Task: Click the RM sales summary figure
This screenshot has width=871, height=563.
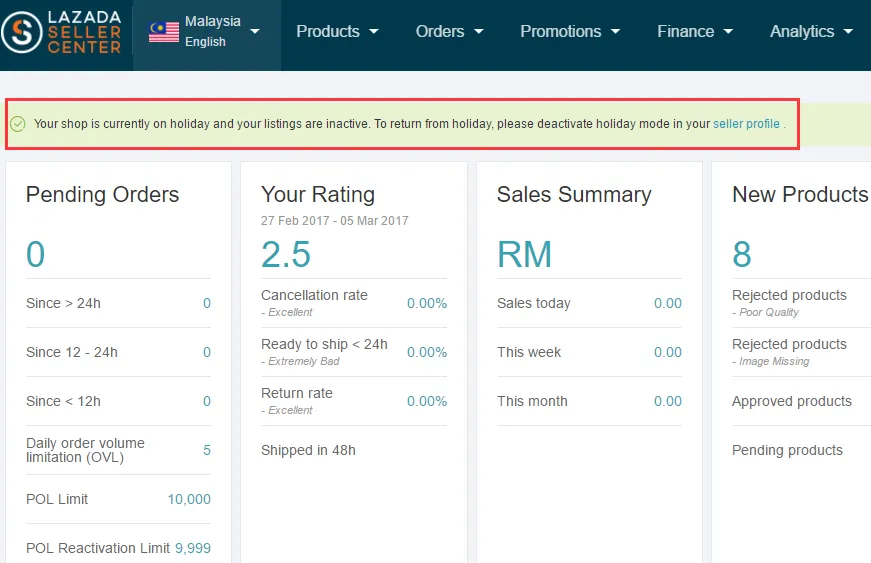Action: 524,254
